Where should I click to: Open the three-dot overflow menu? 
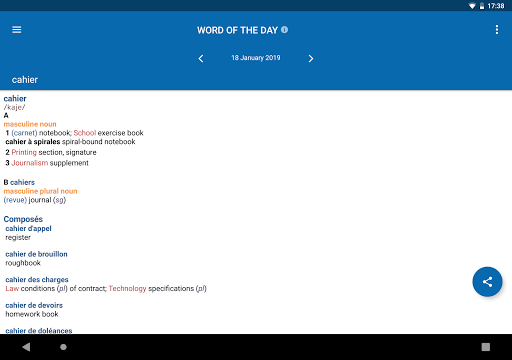pos(497,30)
